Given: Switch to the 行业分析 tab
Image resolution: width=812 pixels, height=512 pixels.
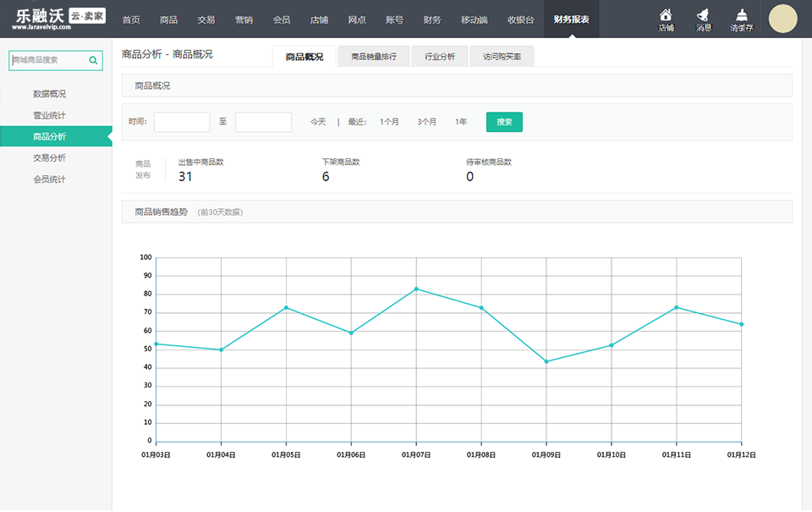Looking at the screenshot, I should coord(440,57).
